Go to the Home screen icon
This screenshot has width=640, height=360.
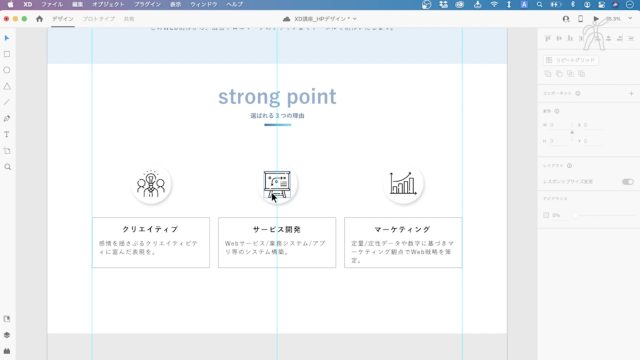pos(39,19)
